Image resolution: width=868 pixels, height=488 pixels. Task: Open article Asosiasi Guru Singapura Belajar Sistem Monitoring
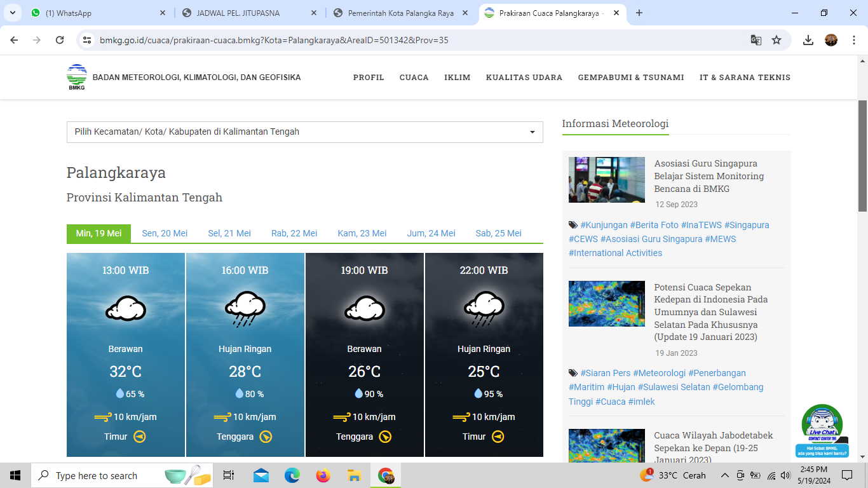pyautogui.click(x=709, y=176)
